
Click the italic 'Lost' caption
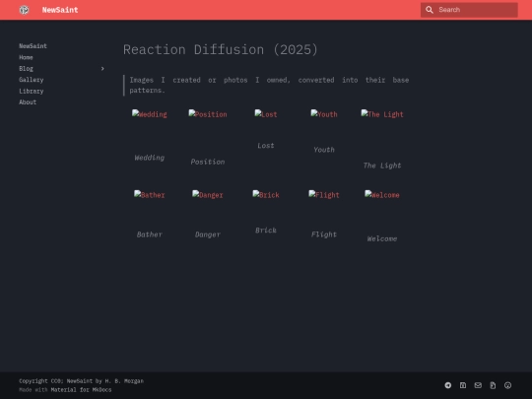click(x=266, y=146)
